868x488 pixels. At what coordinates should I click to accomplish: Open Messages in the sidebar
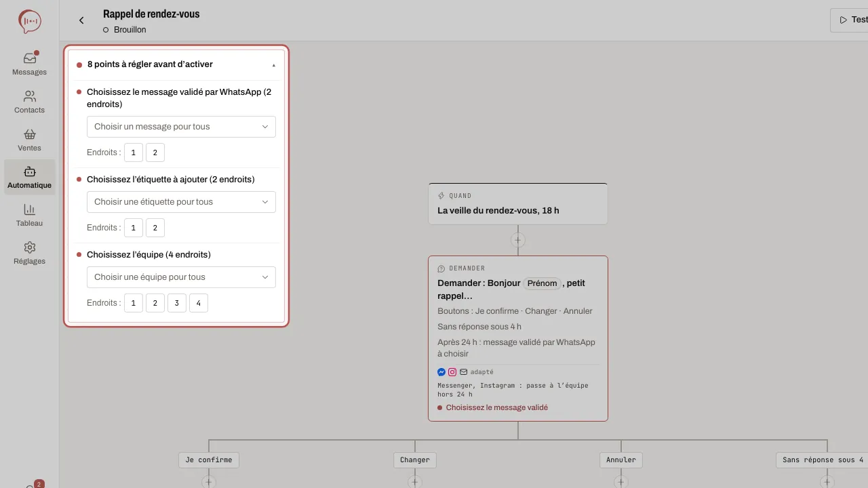point(30,64)
